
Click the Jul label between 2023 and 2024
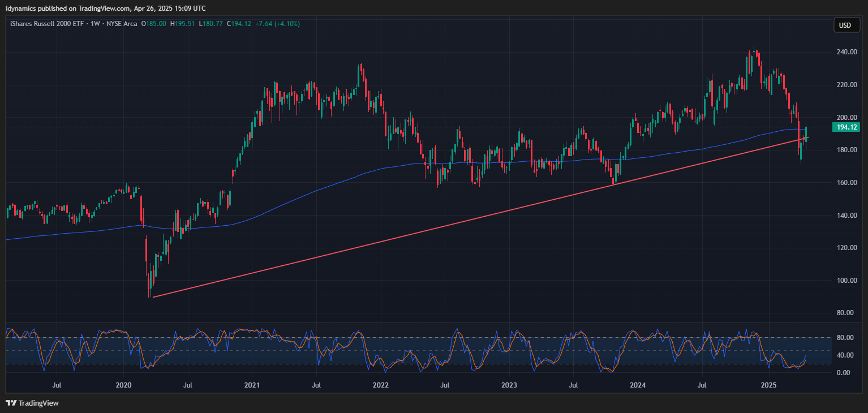point(573,385)
